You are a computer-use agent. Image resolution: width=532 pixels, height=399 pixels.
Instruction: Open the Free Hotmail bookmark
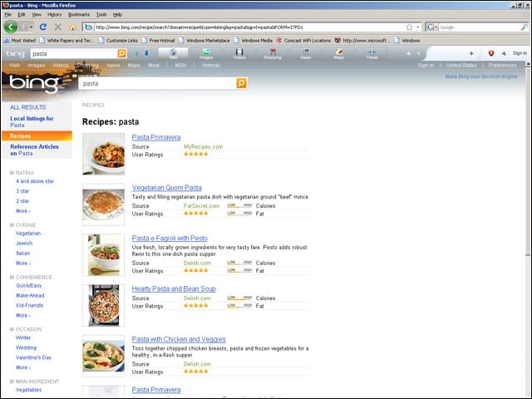pos(158,41)
